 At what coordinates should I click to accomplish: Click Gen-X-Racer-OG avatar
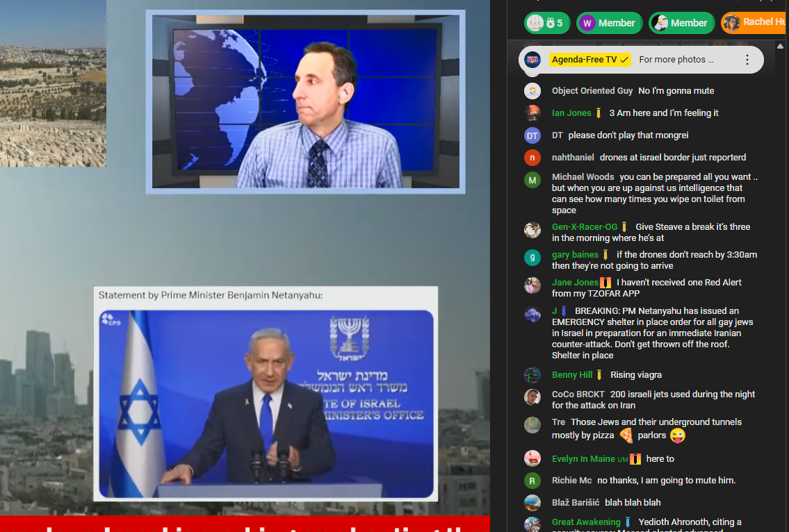(x=532, y=230)
